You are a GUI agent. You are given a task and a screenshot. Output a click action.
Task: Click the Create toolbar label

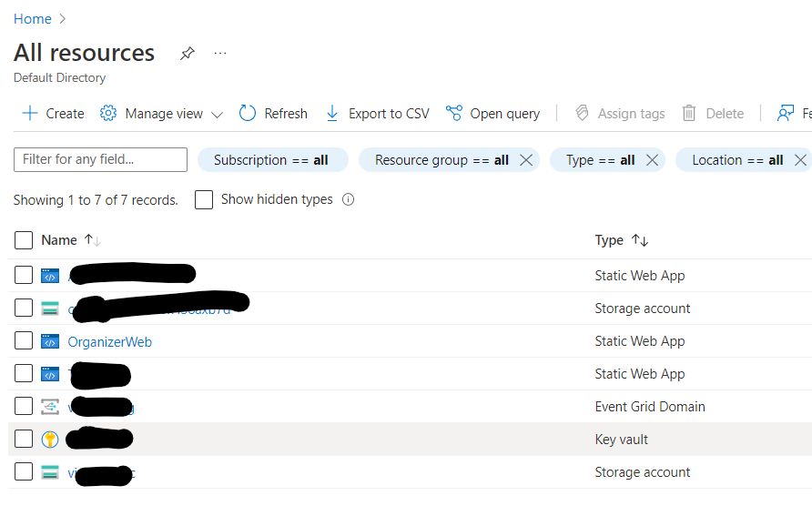click(65, 114)
